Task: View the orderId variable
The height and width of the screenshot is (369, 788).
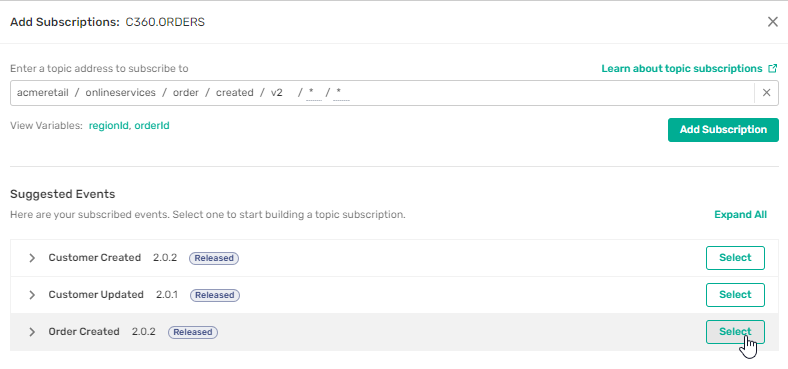Action: point(152,126)
